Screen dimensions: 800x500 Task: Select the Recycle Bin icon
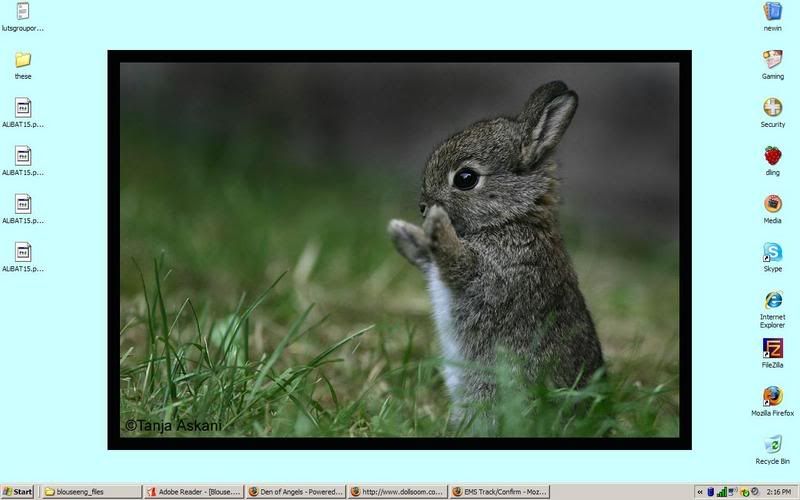pyautogui.click(x=772, y=444)
